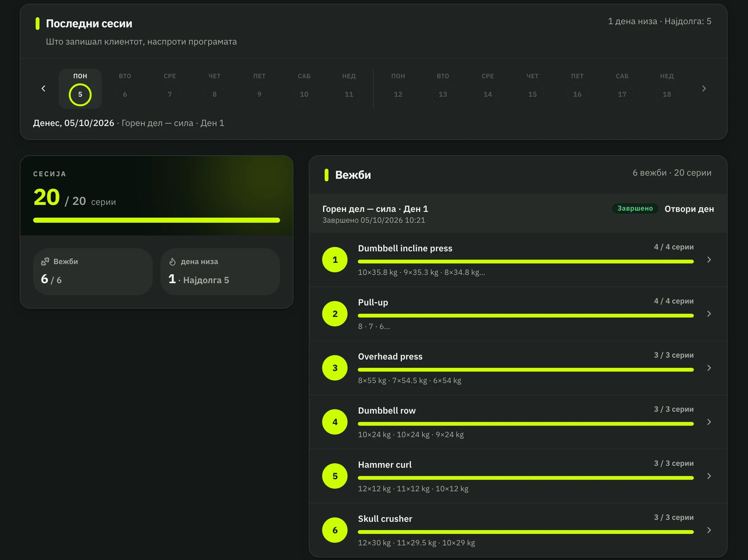Expand the Skull crusher row chevron
Viewport: 748px width, 560px height.
[x=709, y=530]
